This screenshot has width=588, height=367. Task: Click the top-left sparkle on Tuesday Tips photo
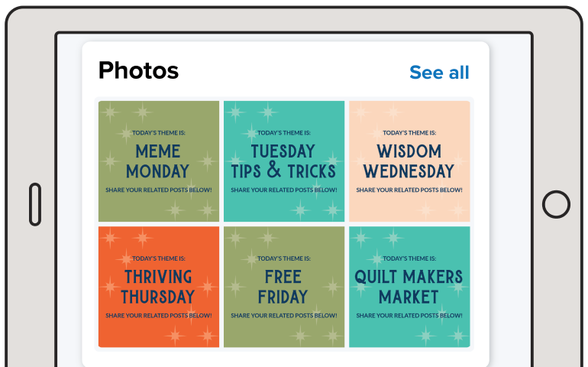click(x=235, y=113)
